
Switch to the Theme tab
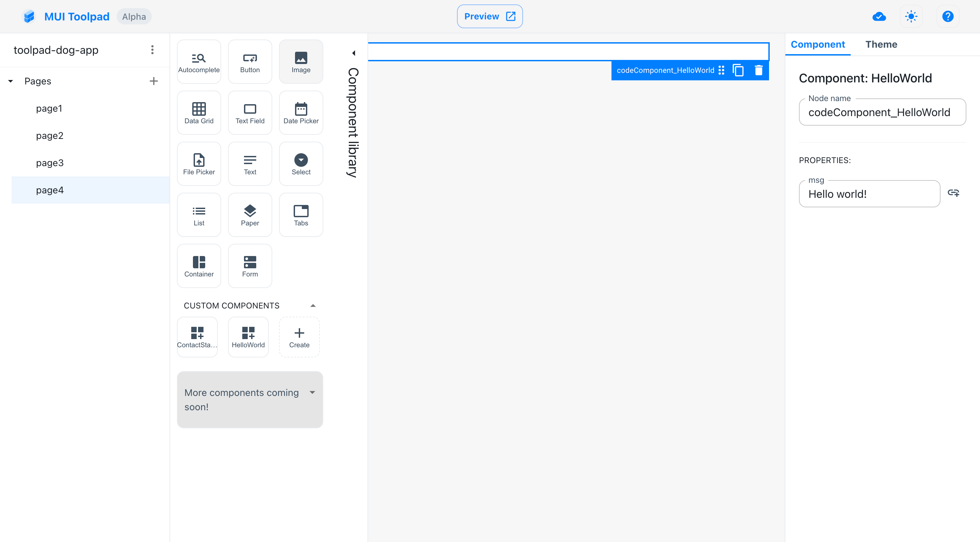coord(881,44)
